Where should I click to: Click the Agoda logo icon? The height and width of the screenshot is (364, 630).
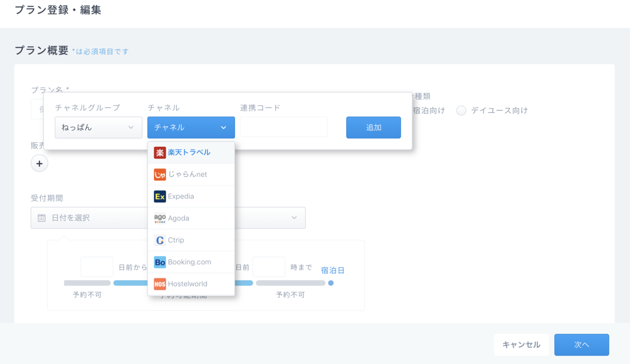click(x=160, y=218)
